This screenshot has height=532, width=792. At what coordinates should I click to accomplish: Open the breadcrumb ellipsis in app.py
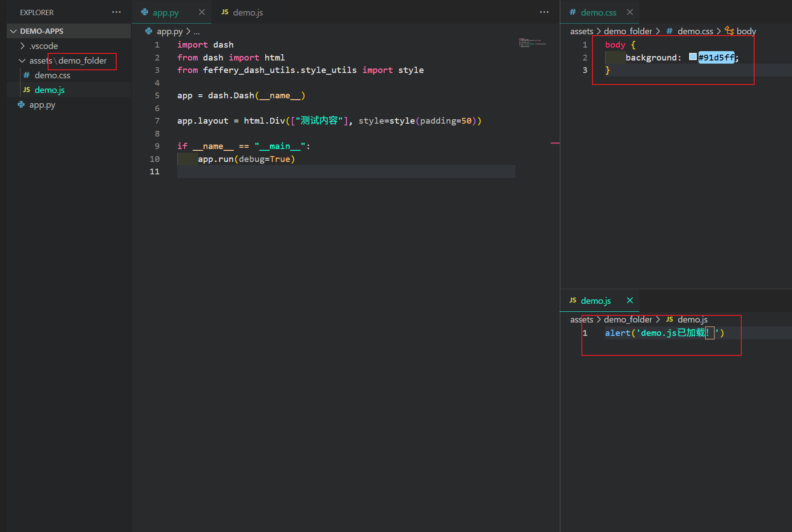(x=197, y=31)
